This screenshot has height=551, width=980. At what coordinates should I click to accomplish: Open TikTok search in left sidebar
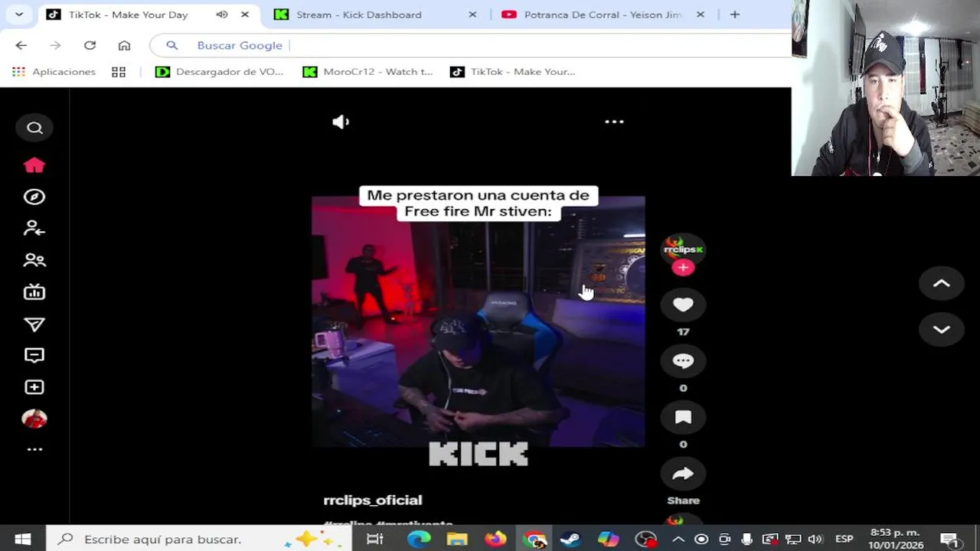[x=34, y=128]
